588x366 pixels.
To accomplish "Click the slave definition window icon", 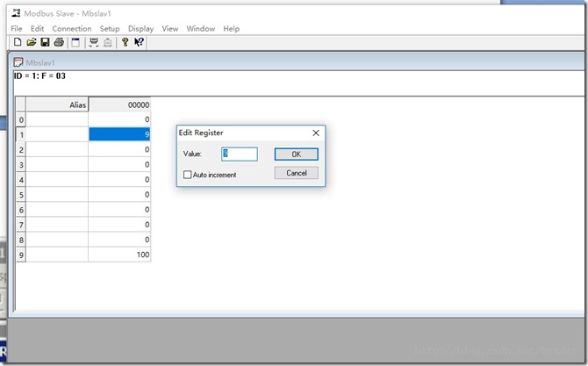I will (x=75, y=42).
